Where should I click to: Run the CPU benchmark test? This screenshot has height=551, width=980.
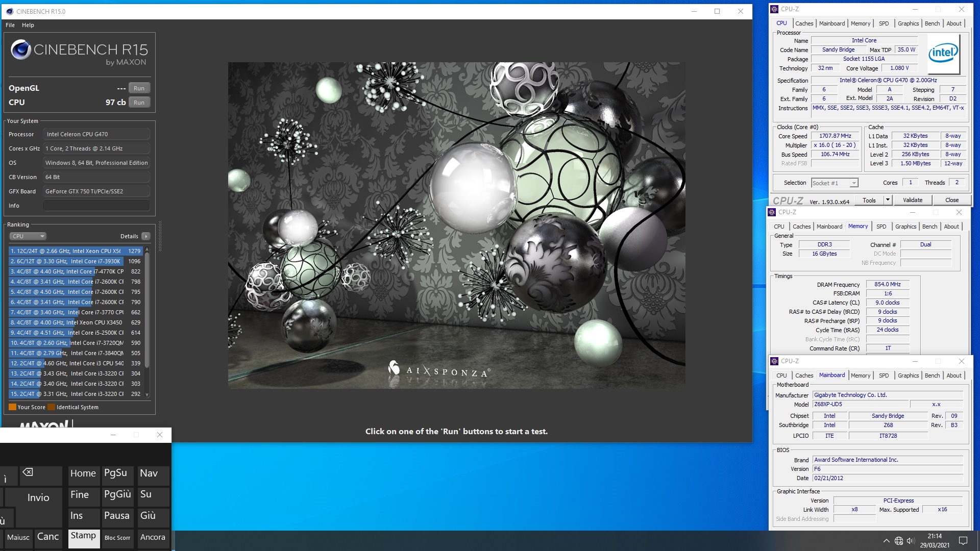[139, 103]
